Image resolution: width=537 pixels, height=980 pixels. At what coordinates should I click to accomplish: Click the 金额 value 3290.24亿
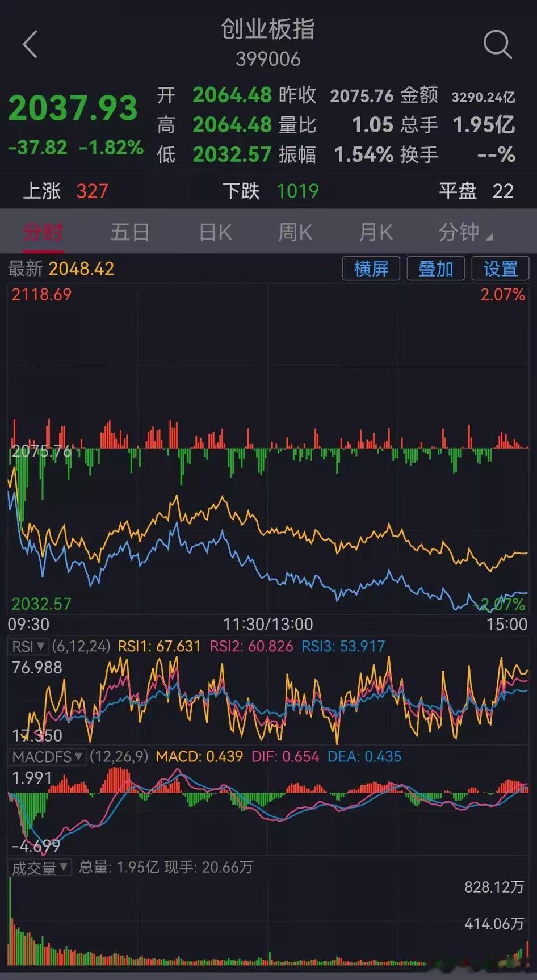483,97
